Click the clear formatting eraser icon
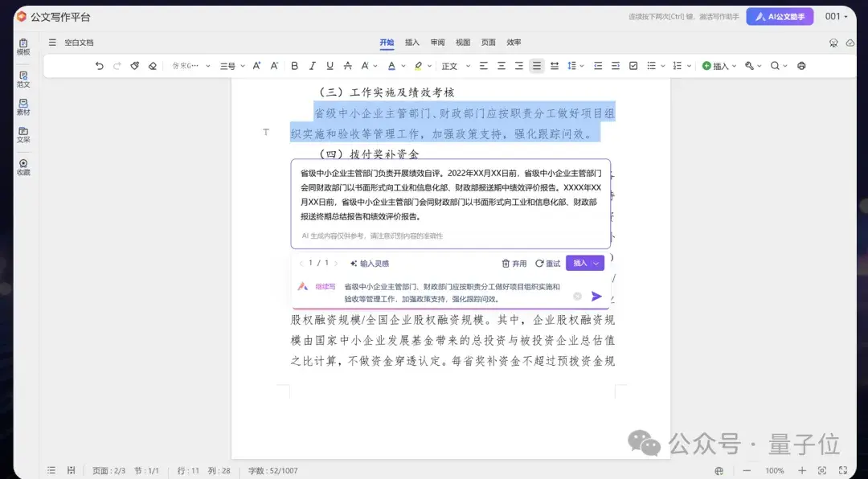The width and height of the screenshot is (868, 479). 153,66
